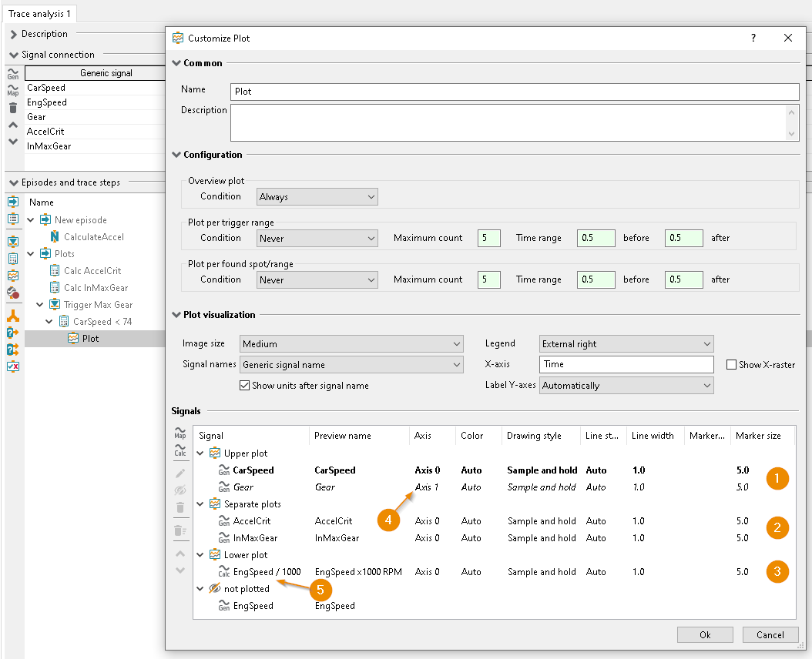Click the calculator icon in the Episodes toolbar
The width and height of the screenshot is (812, 659).
click(13, 259)
